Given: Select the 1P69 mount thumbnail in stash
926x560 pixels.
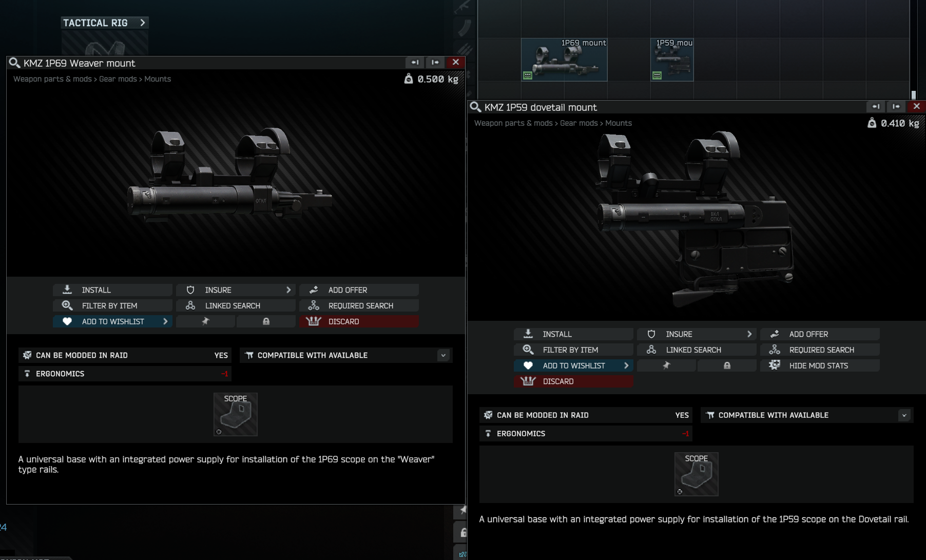Looking at the screenshot, I should tap(564, 60).
